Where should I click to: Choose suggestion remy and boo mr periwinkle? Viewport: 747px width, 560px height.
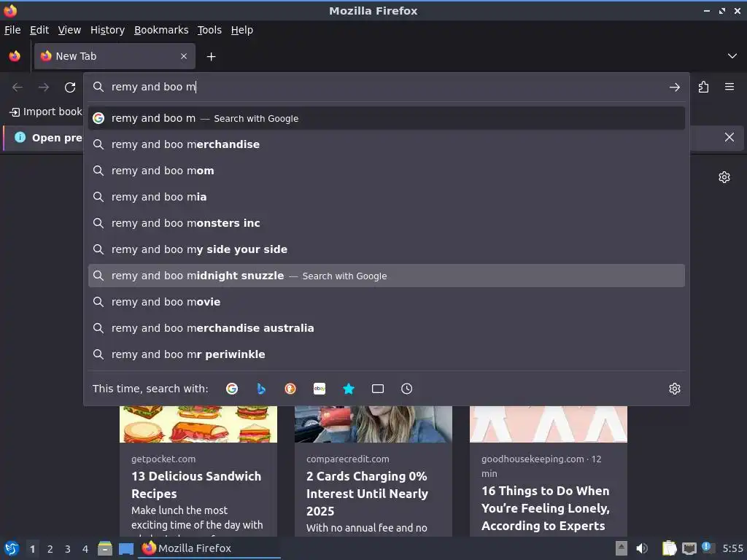coord(387,354)
